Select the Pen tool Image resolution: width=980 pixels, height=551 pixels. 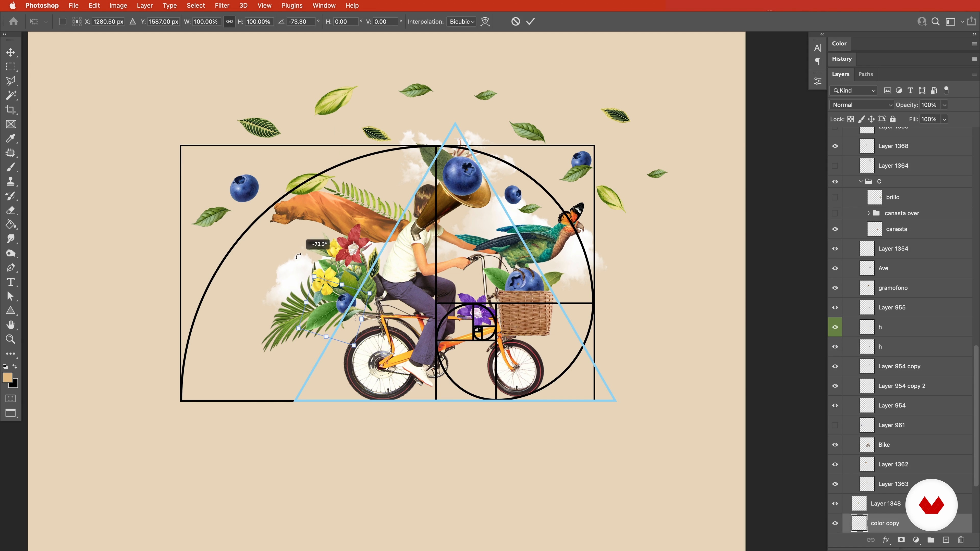point(11,268)
